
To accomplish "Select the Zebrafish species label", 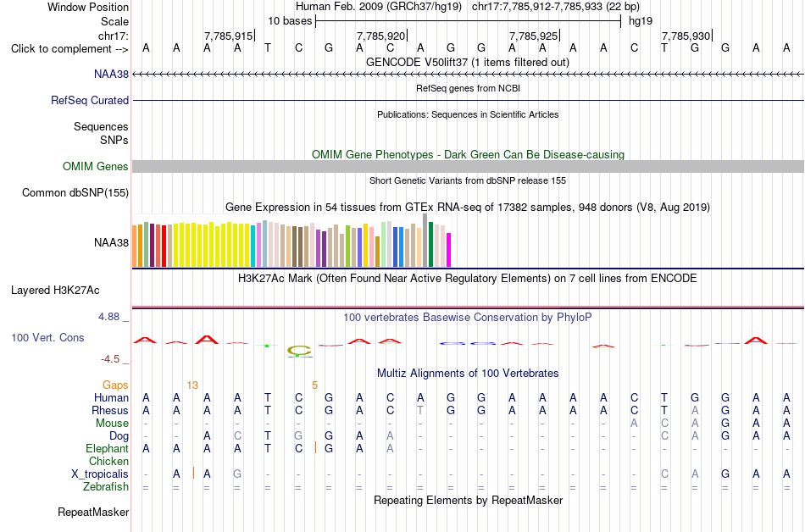I will pos(106,486).
